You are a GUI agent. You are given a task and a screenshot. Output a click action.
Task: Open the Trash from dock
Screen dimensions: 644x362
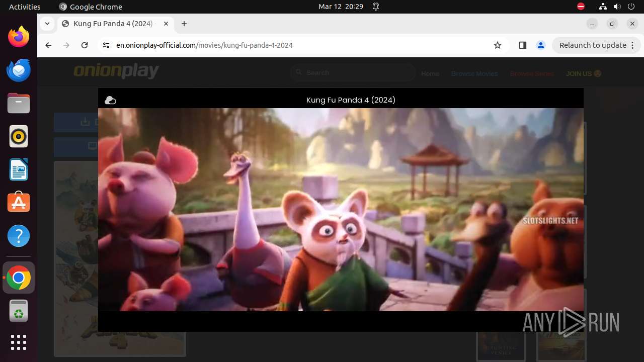[19, 311]
